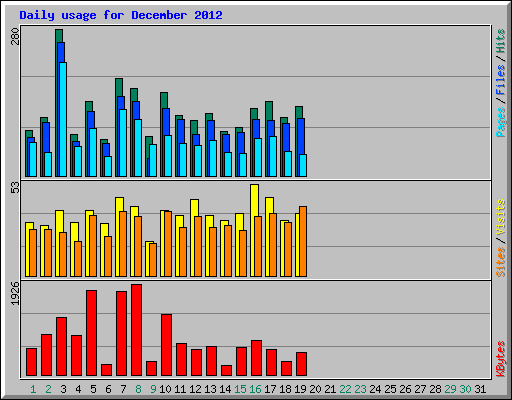Click the short red KBytes bar for day 14
512x400 pixels.
(x=226, y=371)
